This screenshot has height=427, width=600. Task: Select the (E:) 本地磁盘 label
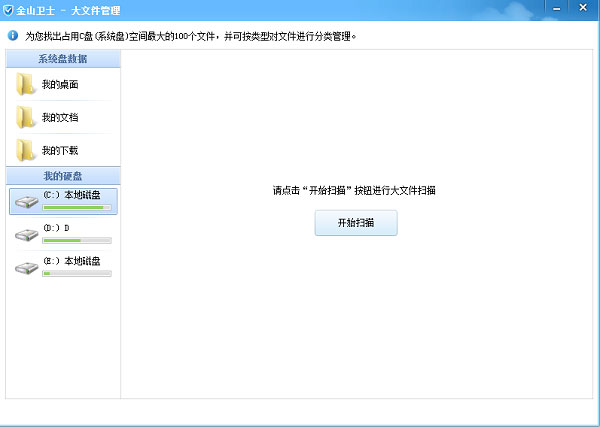(x=73, y=260)
